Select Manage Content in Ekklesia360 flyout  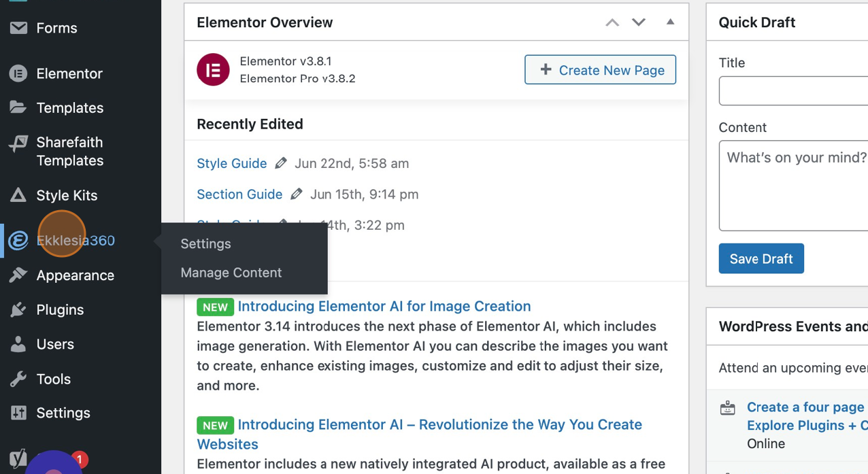click(x=231, y=272)
